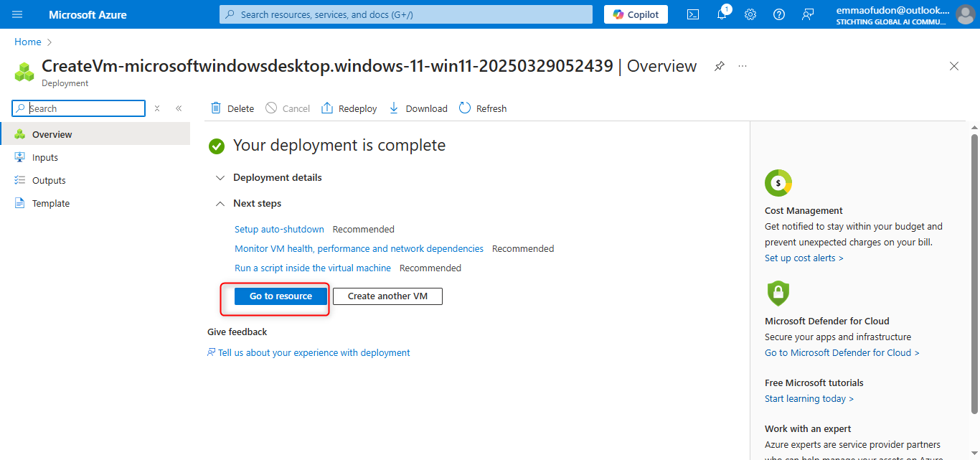The height and width of the screenshot is (460, 980).
Task: Click the greyed-out Cancel toolbar button
Action: (x=287, y=108)
